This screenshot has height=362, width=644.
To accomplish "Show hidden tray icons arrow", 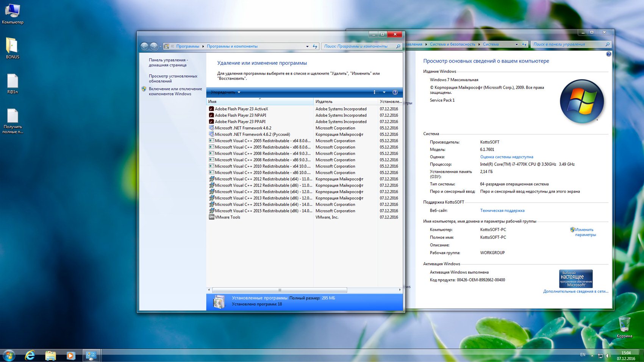I will tap(592, 356).
